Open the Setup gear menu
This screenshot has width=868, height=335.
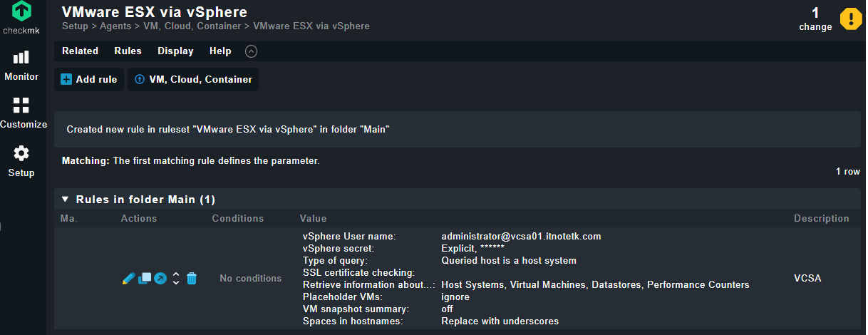pos(21,161)
